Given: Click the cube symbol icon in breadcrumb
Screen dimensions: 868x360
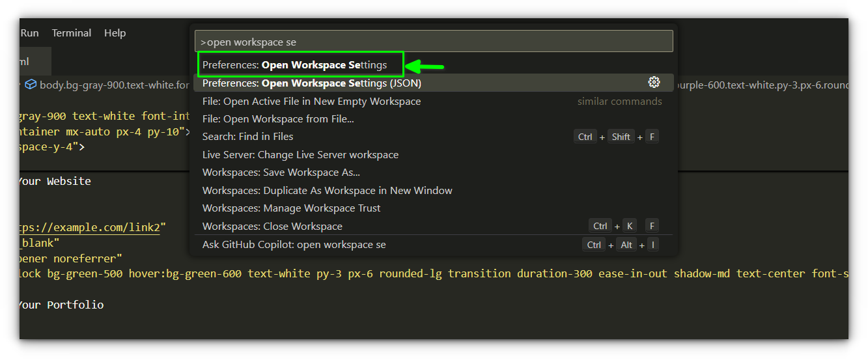Looking at the screenshot, I should [x=31, y=85].
